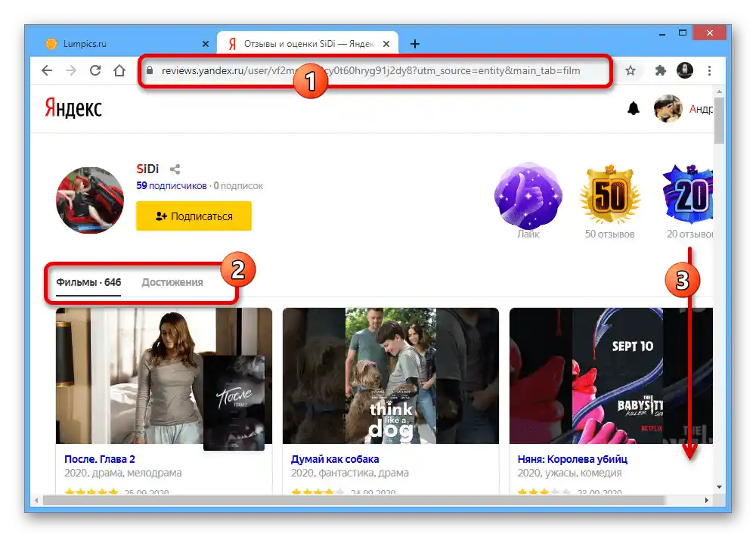Click the gold 50 отзывов badge
This screenshot has width=756, height=537.
point(610,194)
